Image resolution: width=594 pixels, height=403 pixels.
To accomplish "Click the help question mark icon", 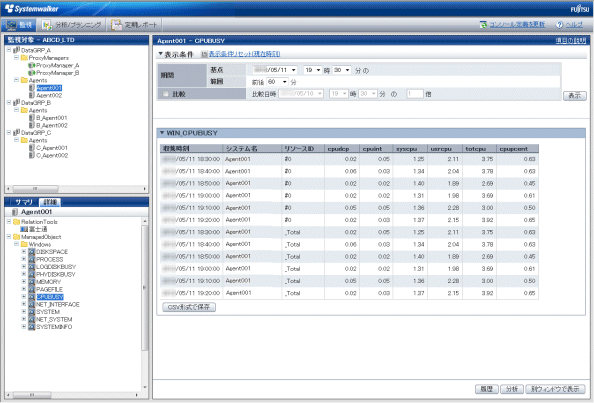I will coord(559,25).
